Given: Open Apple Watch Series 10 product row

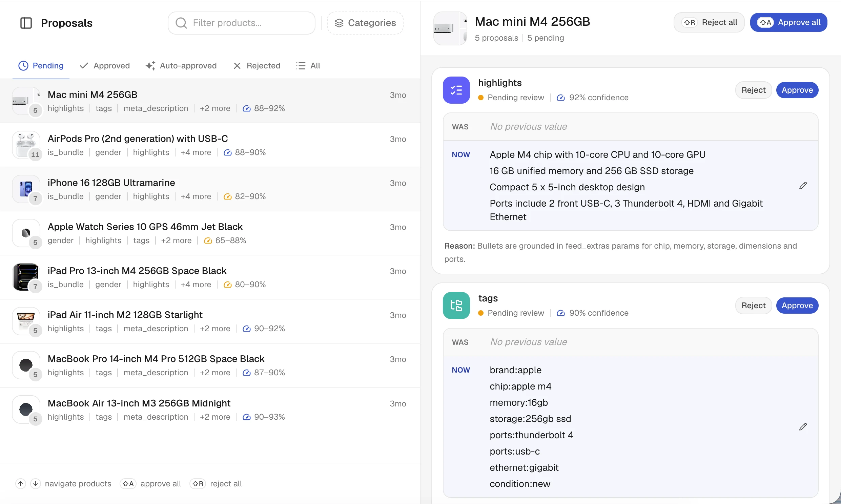Looking at the screenshot, I should click(x=210, y=233).
